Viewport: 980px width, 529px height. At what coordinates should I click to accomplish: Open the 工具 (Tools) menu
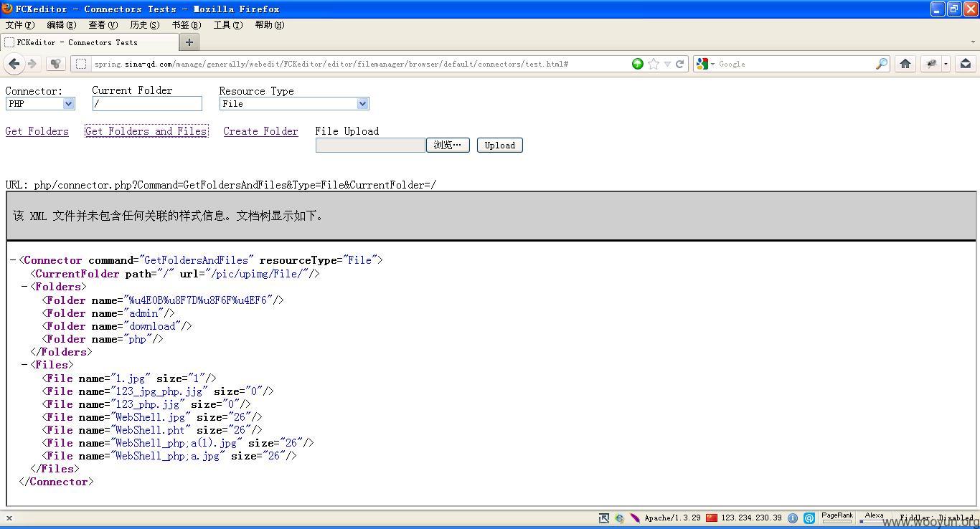pyautogui.click(x=227, y=24)
